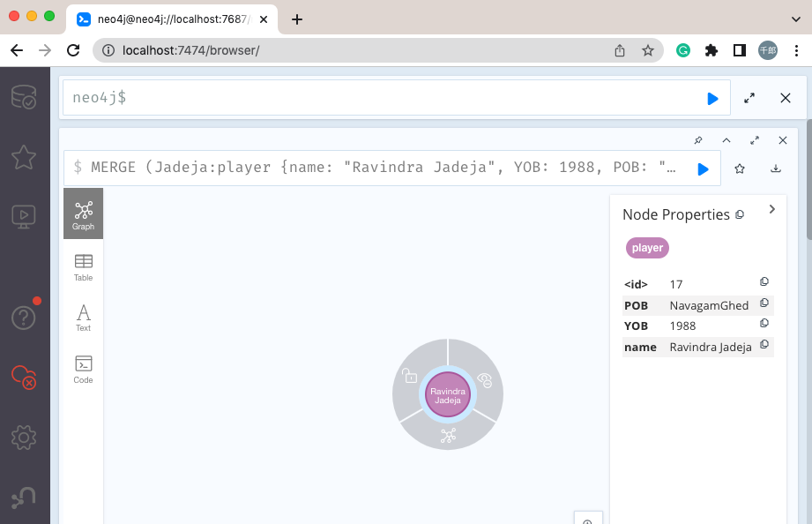Collapse the Node Properties panel chevron
This screenshot has width=812, height=524.
772,209
